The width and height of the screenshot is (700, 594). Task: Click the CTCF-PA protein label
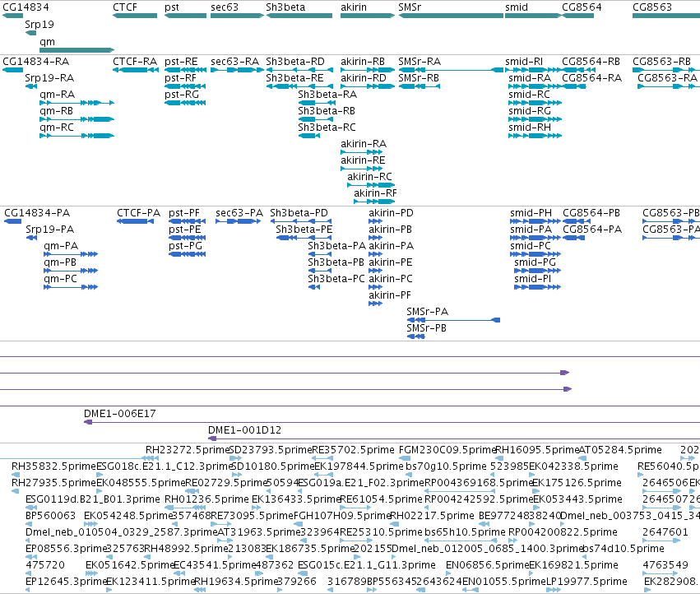138,212
